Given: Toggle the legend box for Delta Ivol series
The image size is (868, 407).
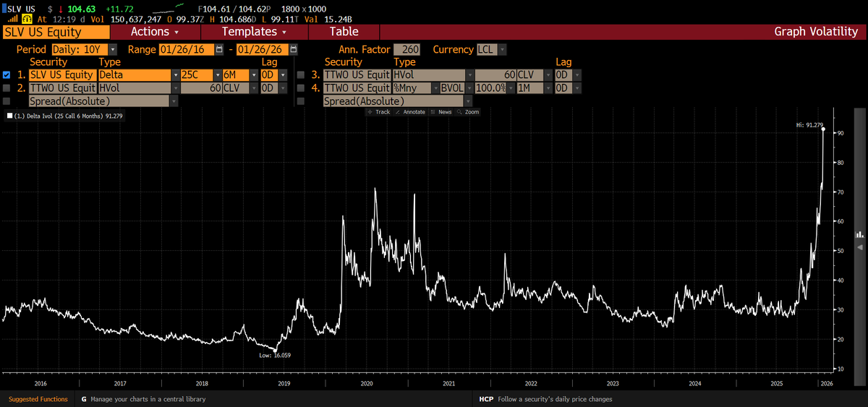Looking at the screenshot, I should coord(9,115).
